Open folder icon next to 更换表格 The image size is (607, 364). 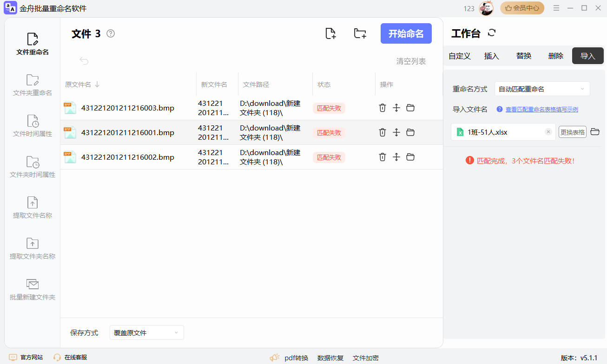(x=595, y=132)
